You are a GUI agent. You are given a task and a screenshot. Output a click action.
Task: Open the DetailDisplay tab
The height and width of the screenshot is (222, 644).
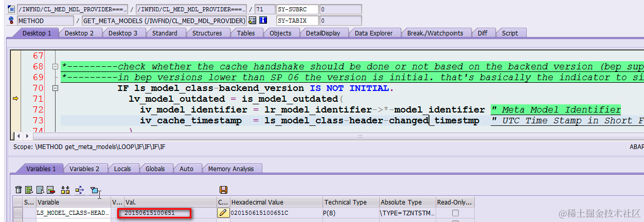pos(323,33)
